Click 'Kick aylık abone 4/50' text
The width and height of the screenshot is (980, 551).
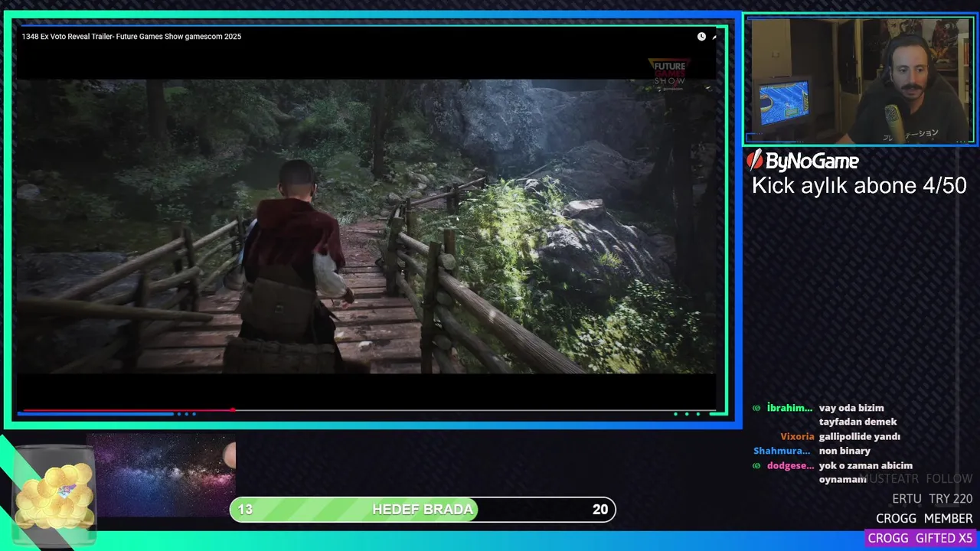(x=859, y=185)
